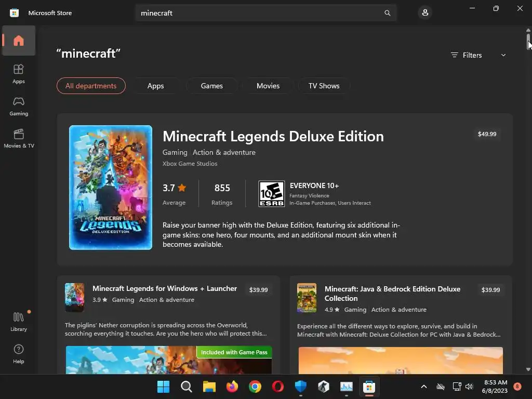This screenshot has height=399, width=532.
Task: Filter results by TV Shows
Action: [x=324, y=86]
